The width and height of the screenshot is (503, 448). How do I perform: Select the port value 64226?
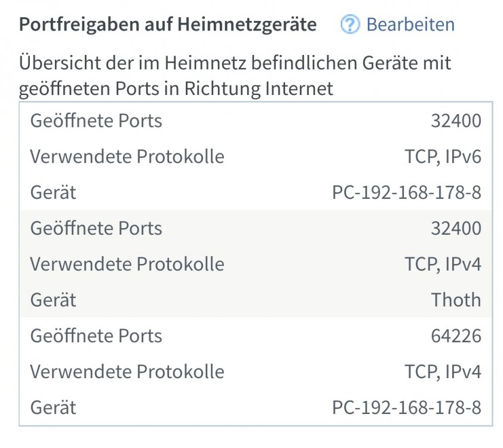coord(456,336)
